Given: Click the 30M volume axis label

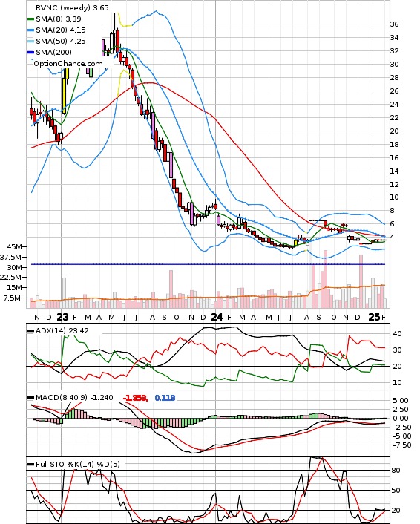Looking at the screenshot, I should click(14, 268).
